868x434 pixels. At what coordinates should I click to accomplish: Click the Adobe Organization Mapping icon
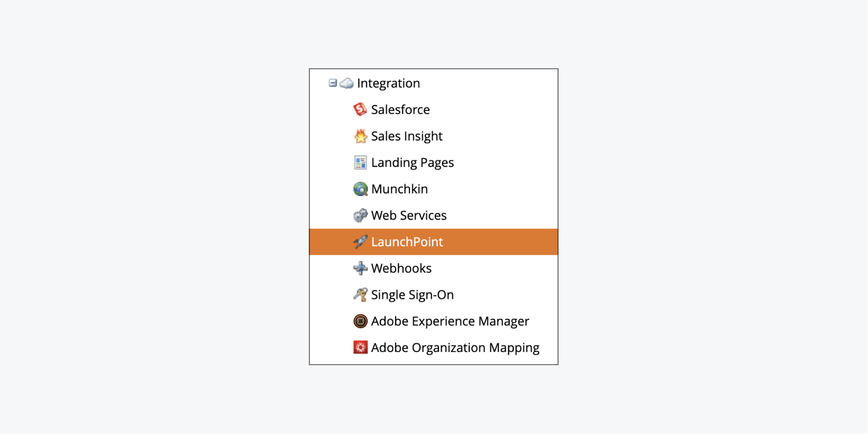[360, 347]
